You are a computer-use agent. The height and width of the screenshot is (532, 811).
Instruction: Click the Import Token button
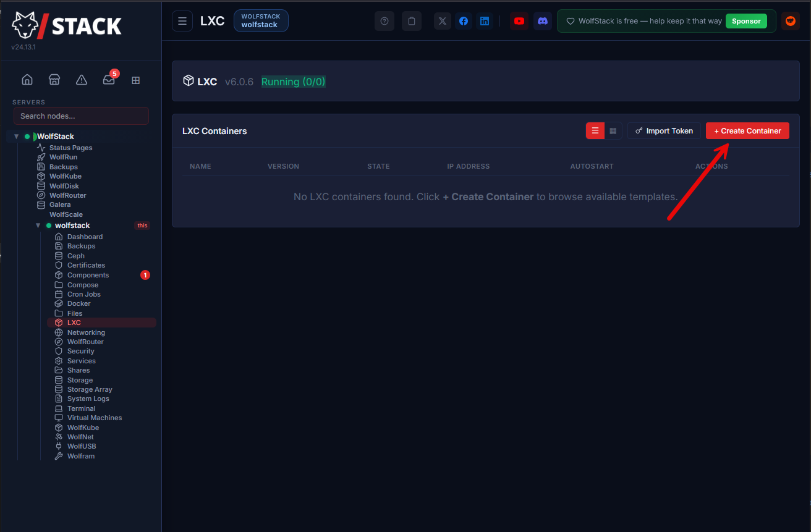665,131
